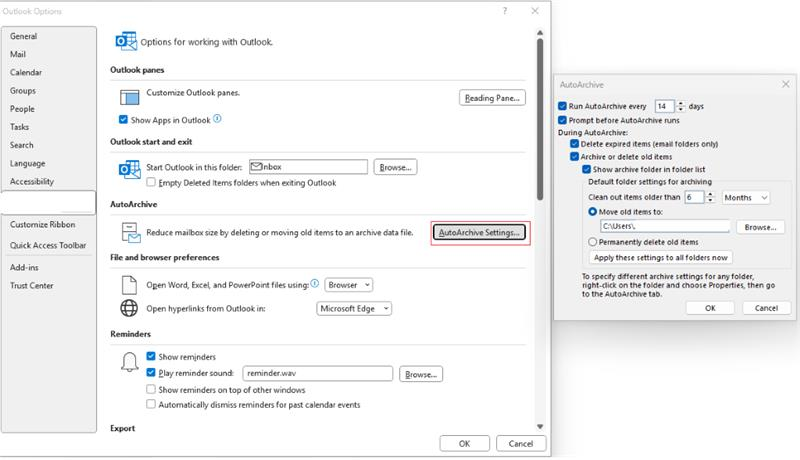Screen dimensions: 800x460
Task: Click Apply these settings to all folders now
Action: [x=661, y=258]
